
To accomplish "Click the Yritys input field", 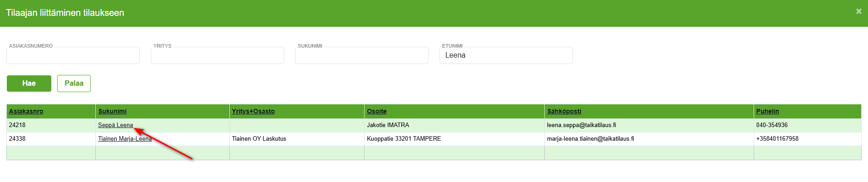I will (x=217, y=56).
